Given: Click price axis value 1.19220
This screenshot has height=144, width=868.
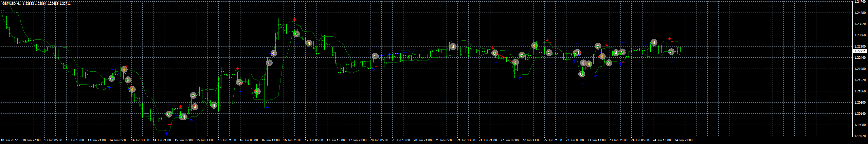Looking at the screenshot, I should [859, 136].
